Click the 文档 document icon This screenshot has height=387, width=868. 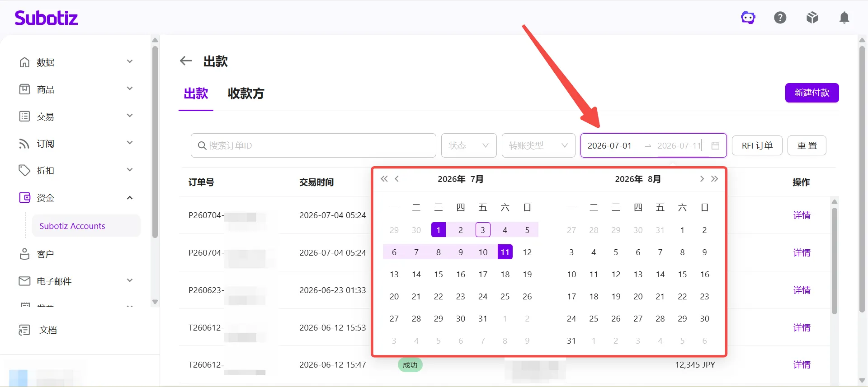(x=24, y=330)
